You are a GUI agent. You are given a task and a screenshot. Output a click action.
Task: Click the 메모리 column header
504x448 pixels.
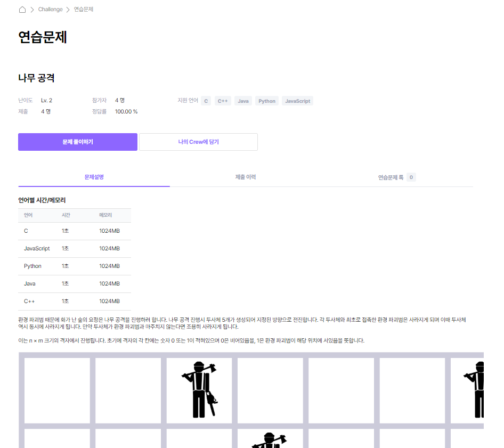click(105, 215)
